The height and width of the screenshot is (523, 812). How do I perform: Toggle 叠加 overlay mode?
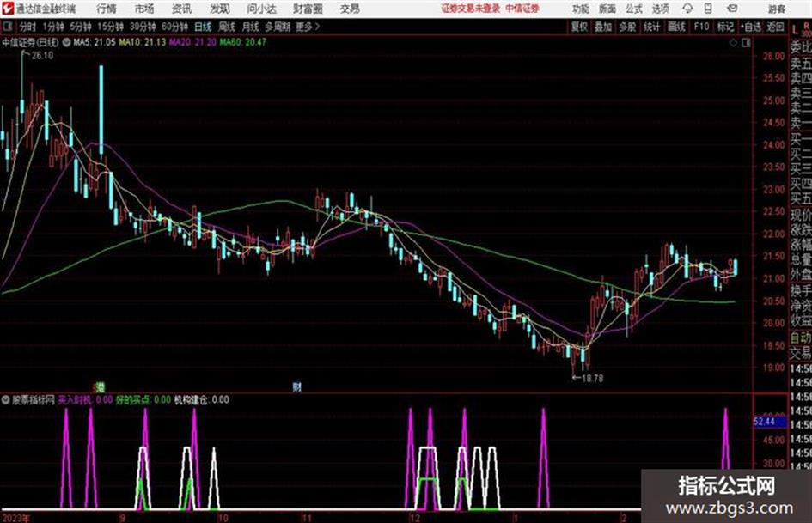(x=603, y=27)
